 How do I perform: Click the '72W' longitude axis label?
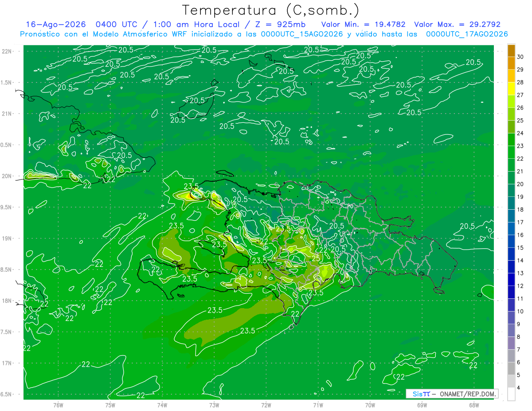click(266, 405)
